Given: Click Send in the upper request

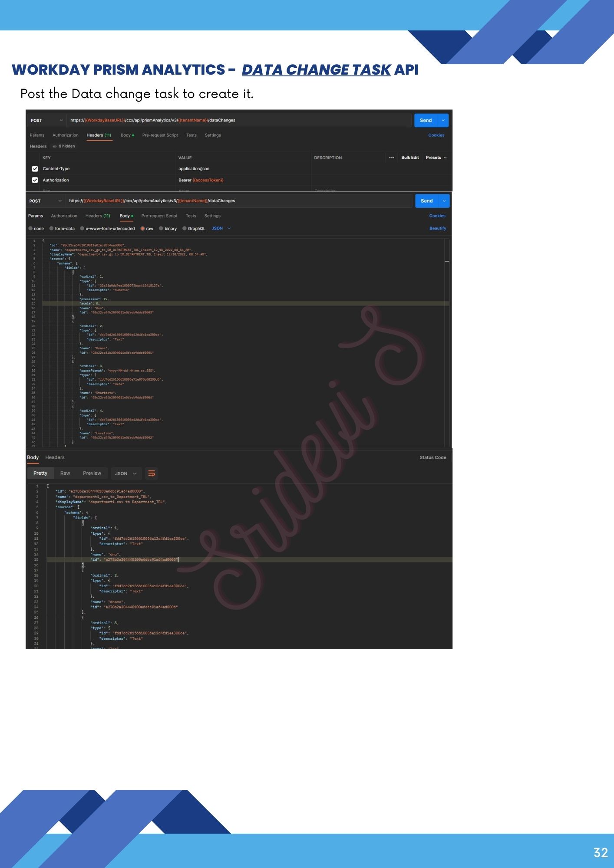Looking at the screenshot, I should click(x=426, y=120).
